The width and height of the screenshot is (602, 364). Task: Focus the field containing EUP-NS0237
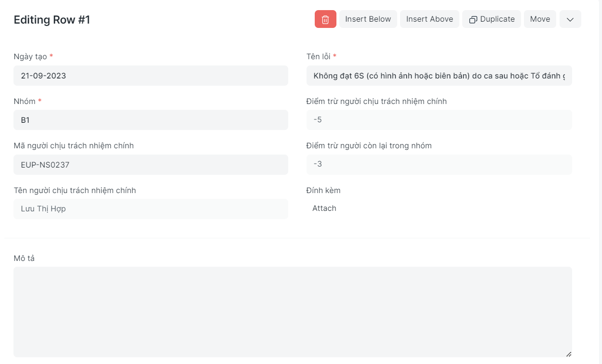coord(150,165)
